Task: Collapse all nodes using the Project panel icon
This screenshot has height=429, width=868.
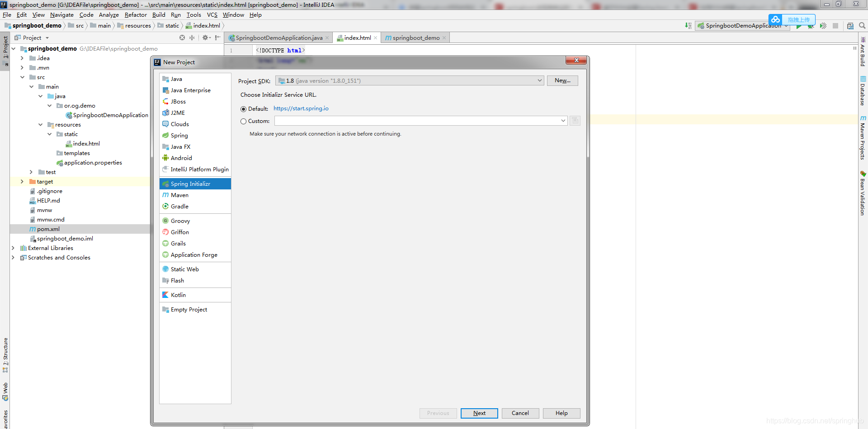Action: click(x=192, y=38)
